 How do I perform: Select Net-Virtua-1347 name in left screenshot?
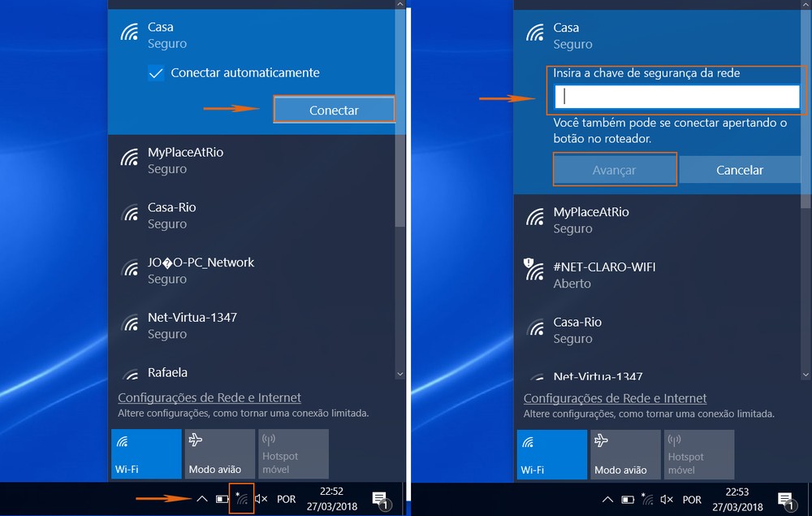[192, 317]
